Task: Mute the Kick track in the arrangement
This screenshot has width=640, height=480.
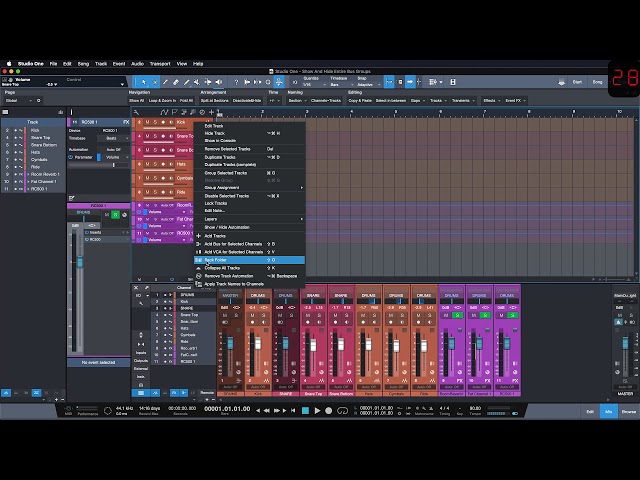Action: point(147,122)
